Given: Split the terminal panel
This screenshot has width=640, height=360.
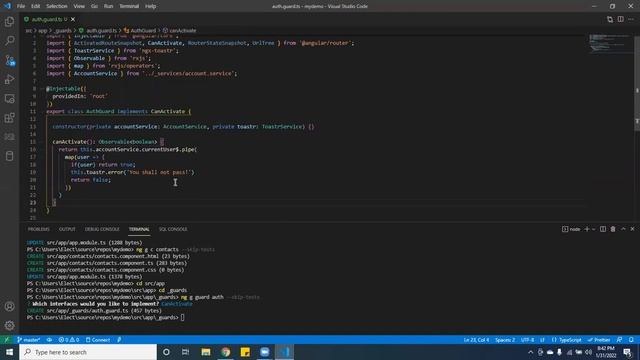Looking at the screenshot, I should pyautogui.click(x=603, y=229).
